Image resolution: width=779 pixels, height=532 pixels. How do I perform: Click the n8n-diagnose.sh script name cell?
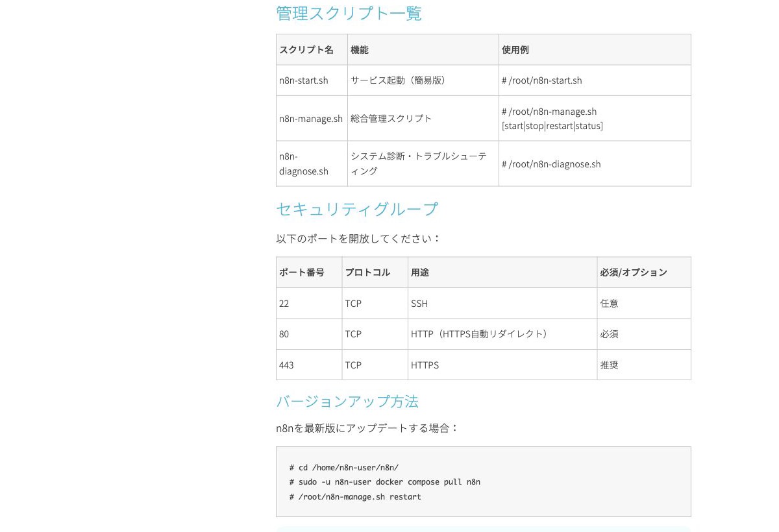coord(312,164)
